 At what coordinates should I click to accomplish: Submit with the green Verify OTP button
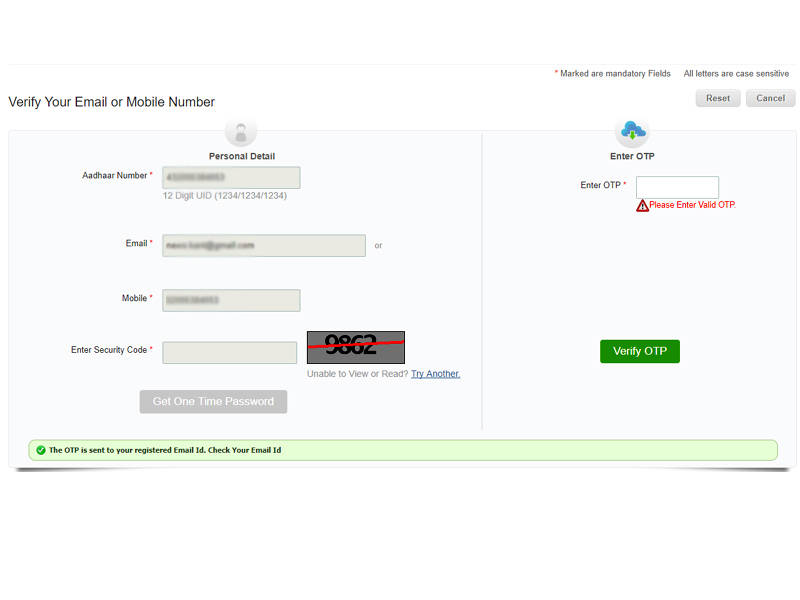pyautogui.click(x=639, y=351)
